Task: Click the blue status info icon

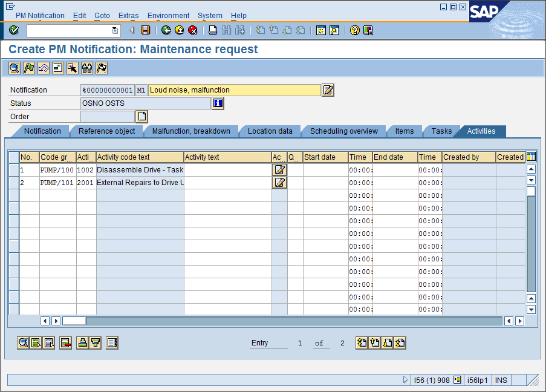Action: coord(218,103)
